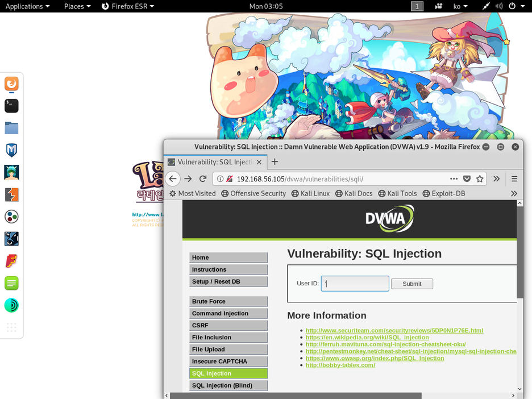
Task: Reload the current page
Action: 203,179
